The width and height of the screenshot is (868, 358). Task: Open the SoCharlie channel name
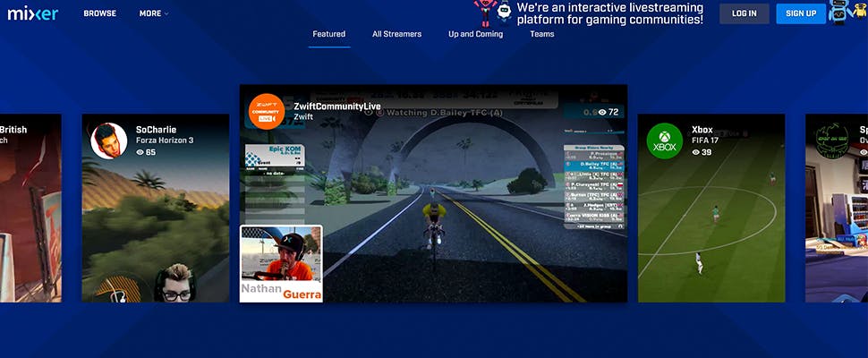pyautogui.click(x=156, y=130)
